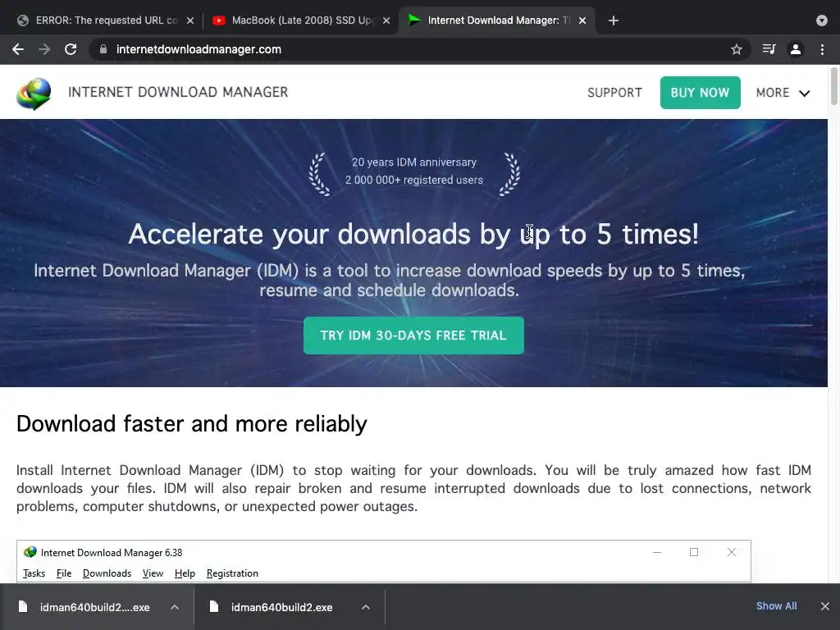Open the SUPPORT link

tap(614, 93)
